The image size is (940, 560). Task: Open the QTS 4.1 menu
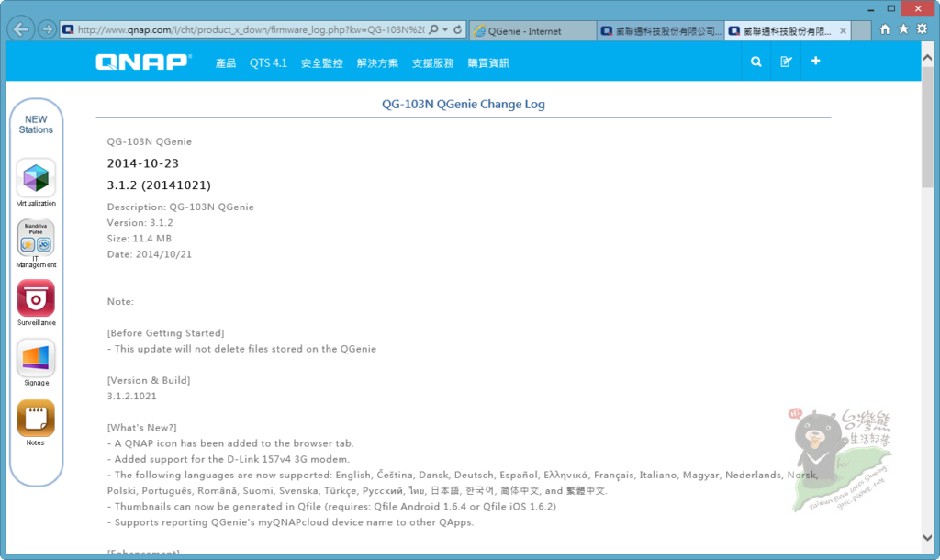[x=269, y=63]
